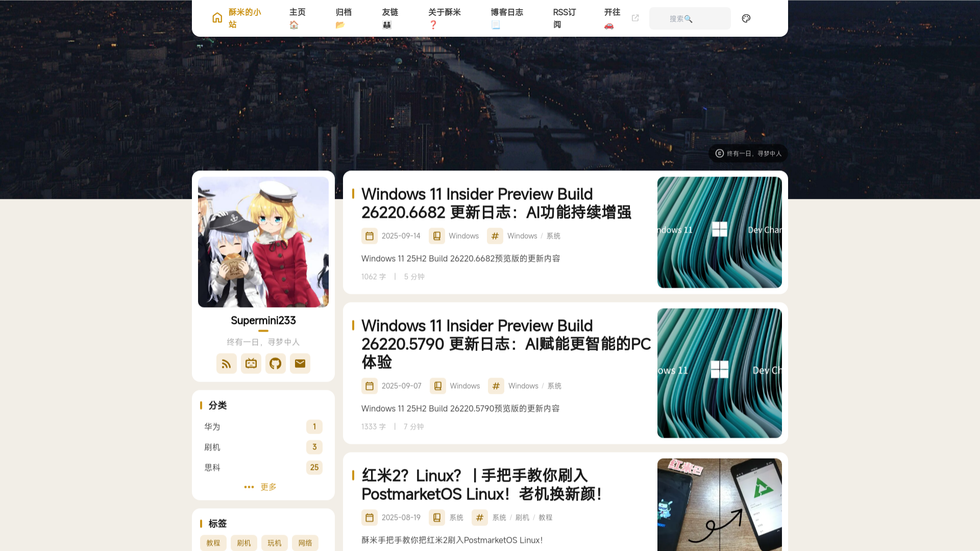Image resolution: width=980 pixels, height=551 pixels.
Task: Click the hashtag icon of the 红米2 post
Action: tap(480, 518)
